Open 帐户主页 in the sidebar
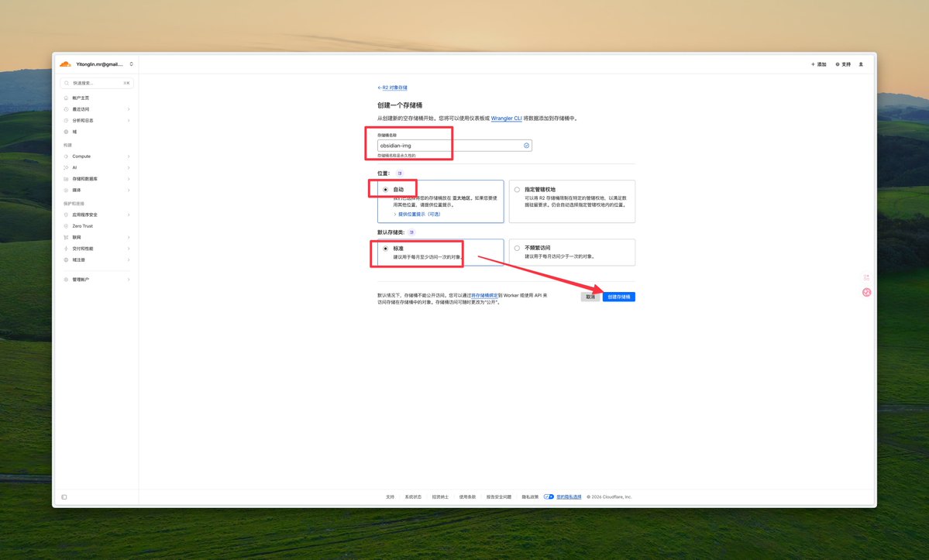The width and height of the screenshot is (929, 560). (x=81, y=98)
